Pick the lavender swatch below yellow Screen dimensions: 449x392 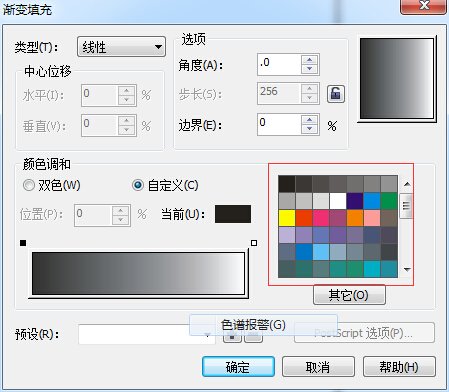287,235
